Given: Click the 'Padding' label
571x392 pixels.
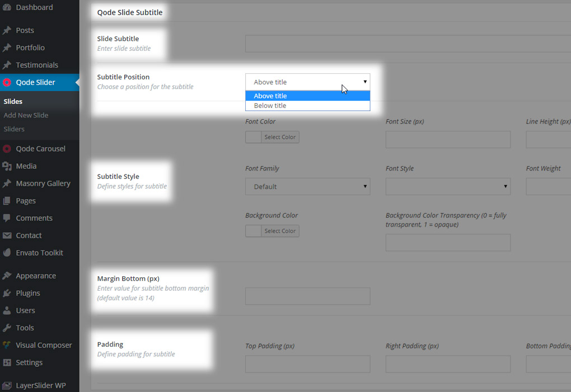Looking at the screenshot, I should tap(110, 344).
